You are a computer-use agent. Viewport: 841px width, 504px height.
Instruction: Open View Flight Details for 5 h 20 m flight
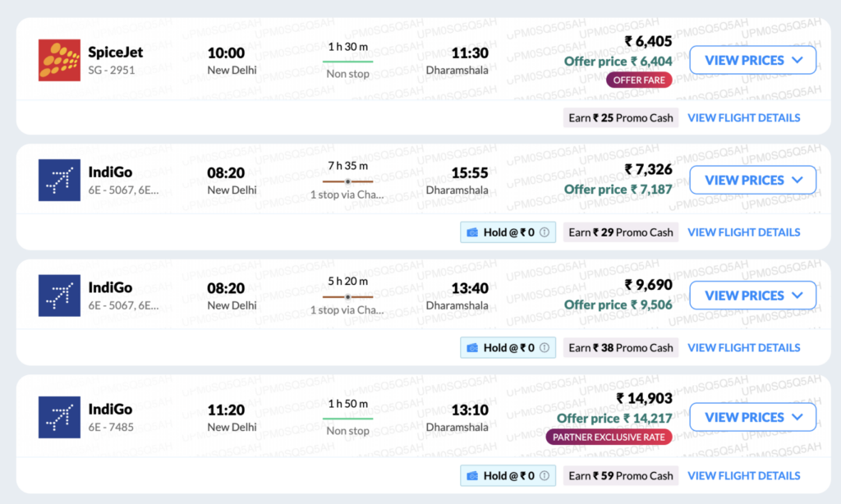[x=744, y=347]
